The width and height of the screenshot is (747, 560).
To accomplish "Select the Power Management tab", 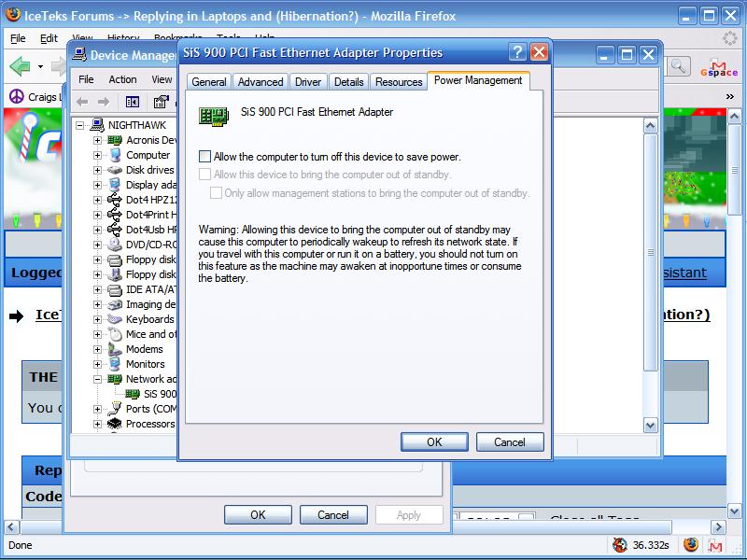I will (478, 80).
